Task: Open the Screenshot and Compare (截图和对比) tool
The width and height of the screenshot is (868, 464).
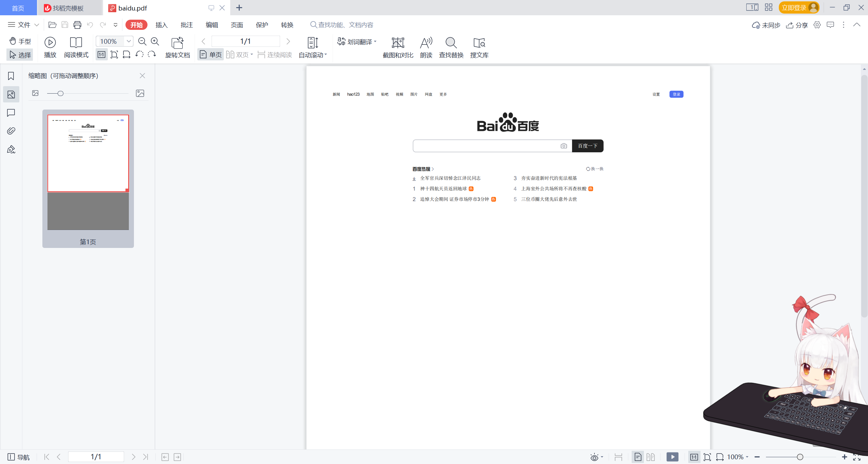Action: click(398, 43)
